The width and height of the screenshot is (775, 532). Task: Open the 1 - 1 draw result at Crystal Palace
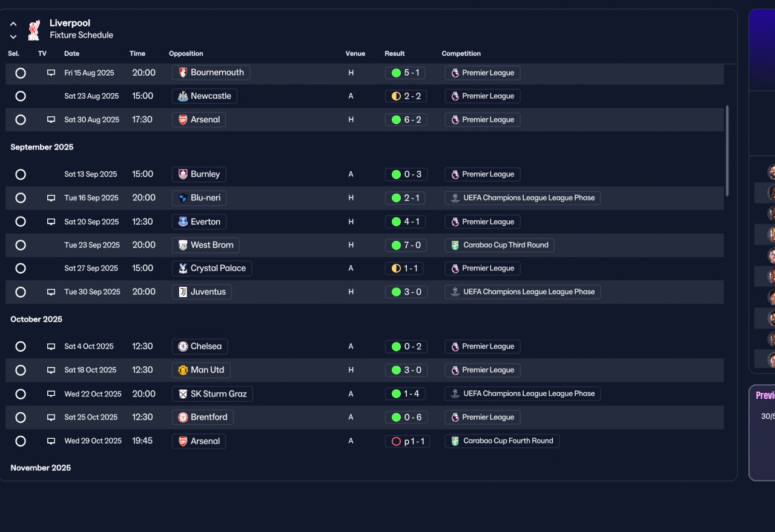click(x=404, y=268)
